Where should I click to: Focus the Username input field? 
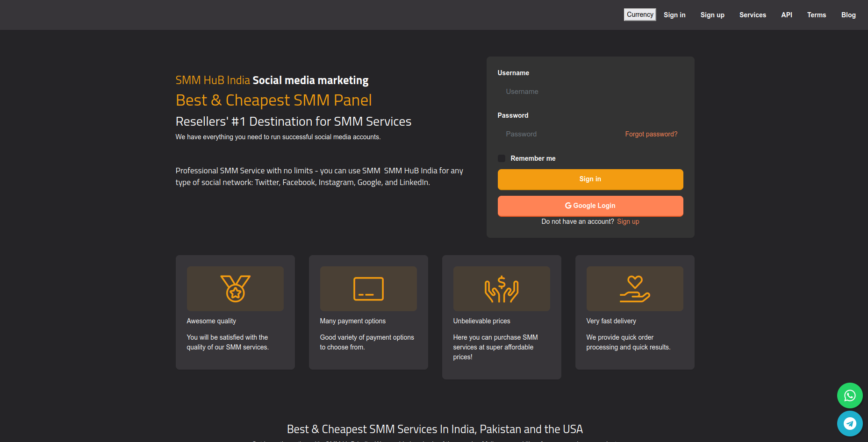tap(590, 92)
